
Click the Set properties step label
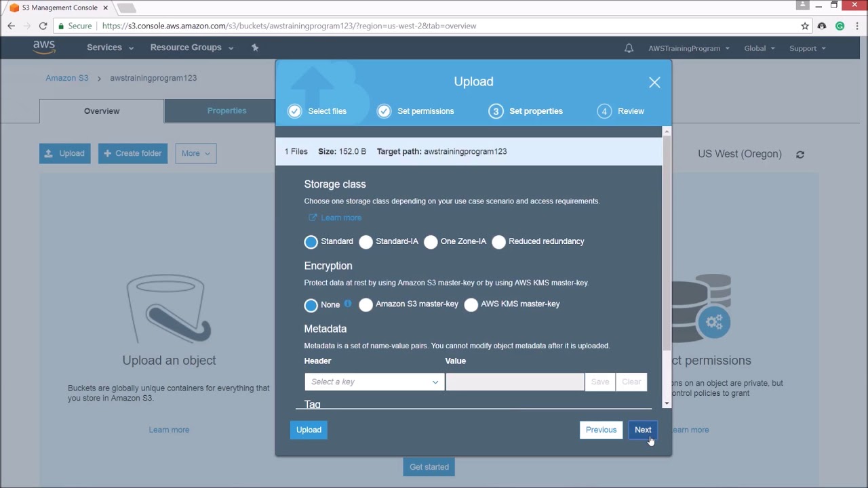tap(536, 111)
